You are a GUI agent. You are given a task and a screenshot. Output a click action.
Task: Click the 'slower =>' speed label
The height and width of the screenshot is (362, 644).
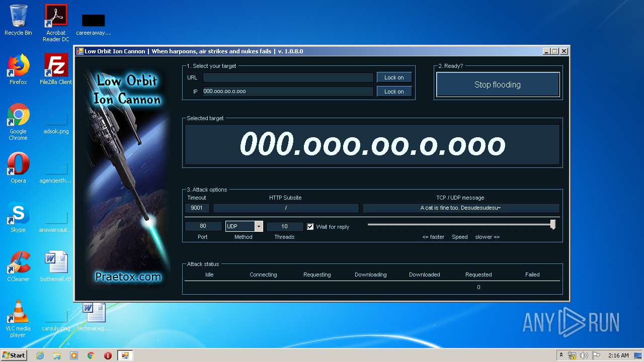click(487, 237)
